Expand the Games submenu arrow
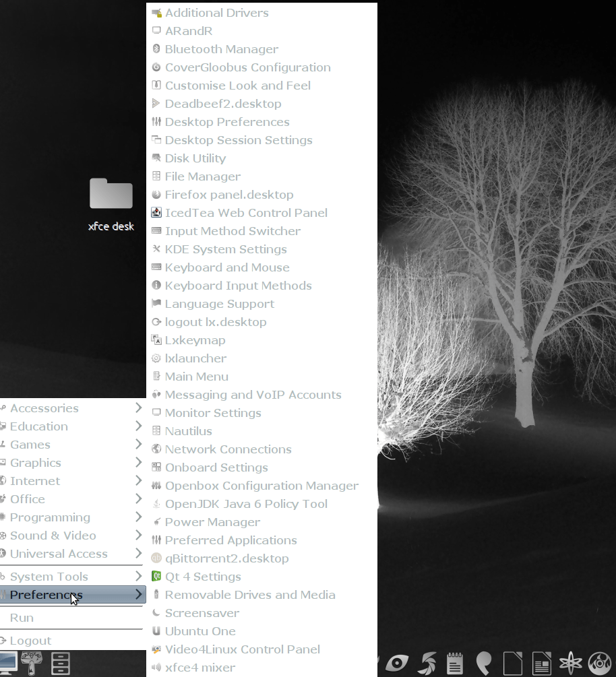The height and width of the screenshot is (677, 616). [138, 444]
